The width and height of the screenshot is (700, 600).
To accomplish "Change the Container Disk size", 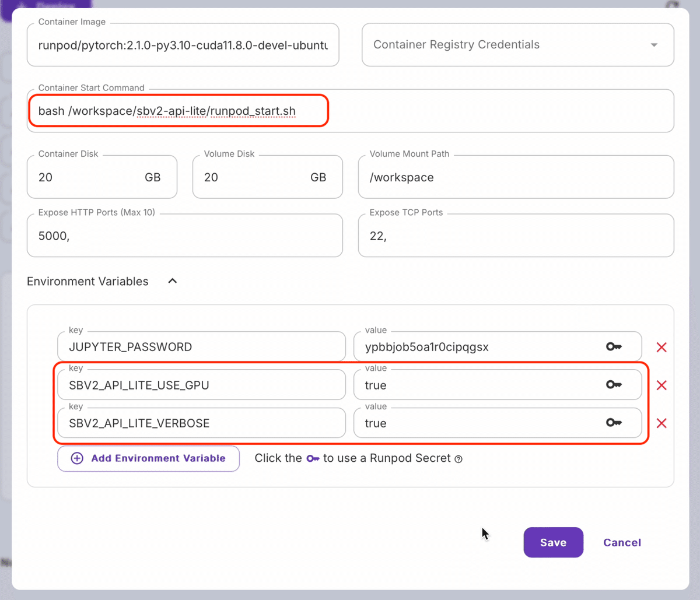I will pyautogui.click(x=102, y=177).
